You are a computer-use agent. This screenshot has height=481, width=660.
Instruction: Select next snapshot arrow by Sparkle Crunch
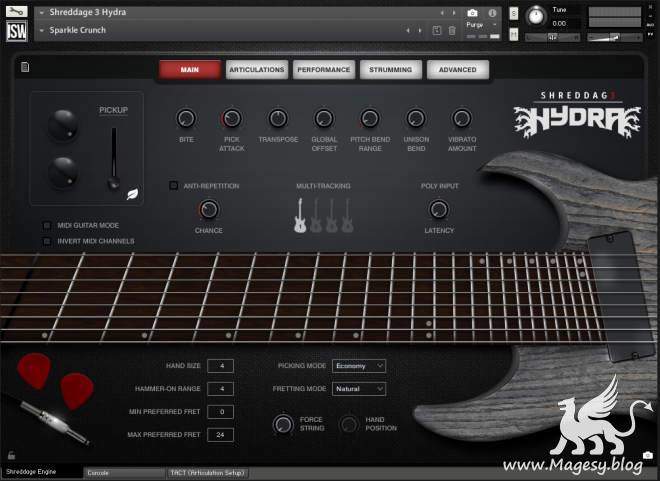tap(420, 30)
